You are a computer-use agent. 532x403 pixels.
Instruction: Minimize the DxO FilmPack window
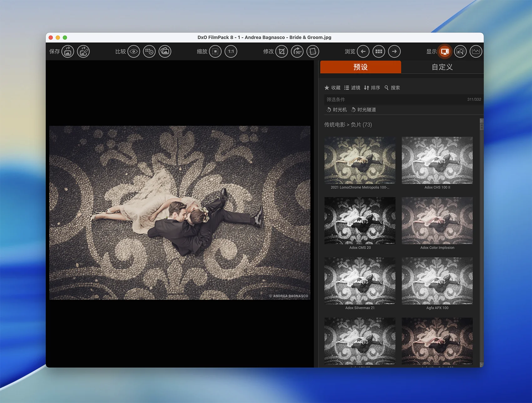[x=58, y=38]
